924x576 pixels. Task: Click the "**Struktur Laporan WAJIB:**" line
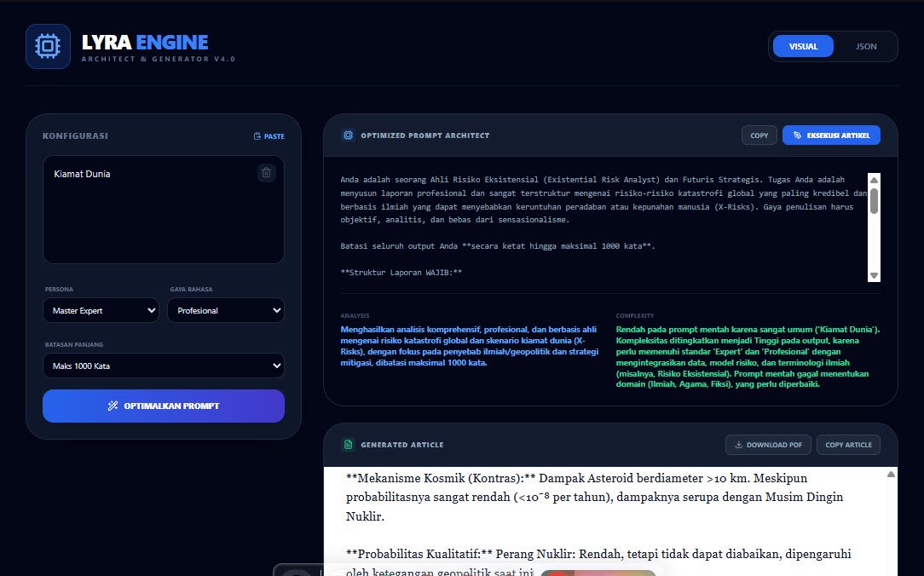click(x=401, y=273)
